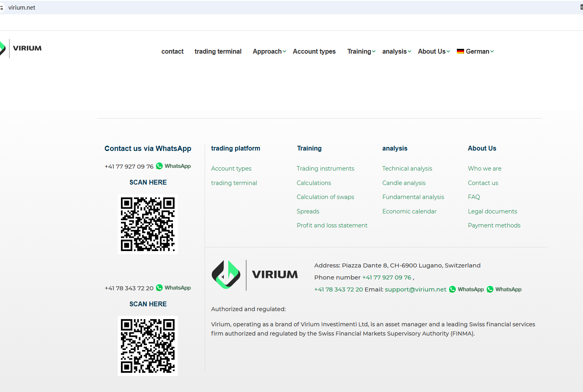583x392 pixels.
Task: Click the site info icon beside virium.net
Action: (x=2, y=8)
